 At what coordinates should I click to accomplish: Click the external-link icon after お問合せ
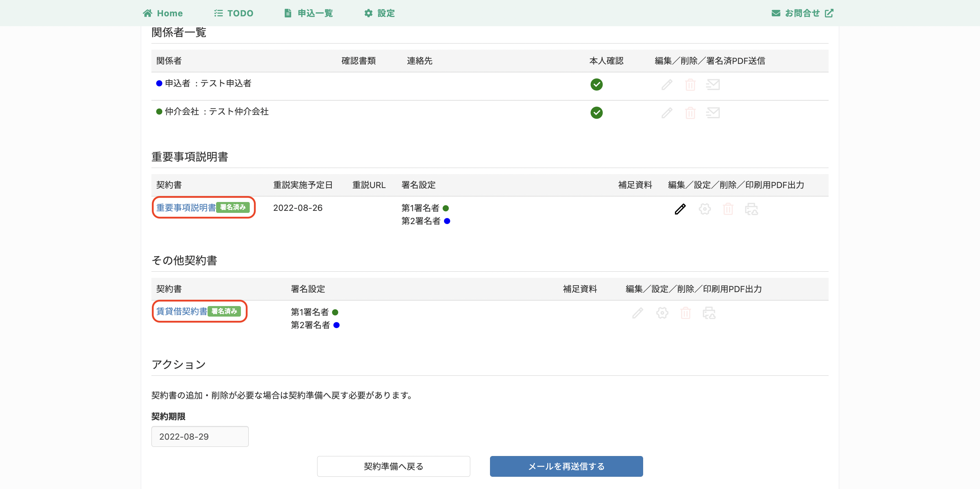829,13
